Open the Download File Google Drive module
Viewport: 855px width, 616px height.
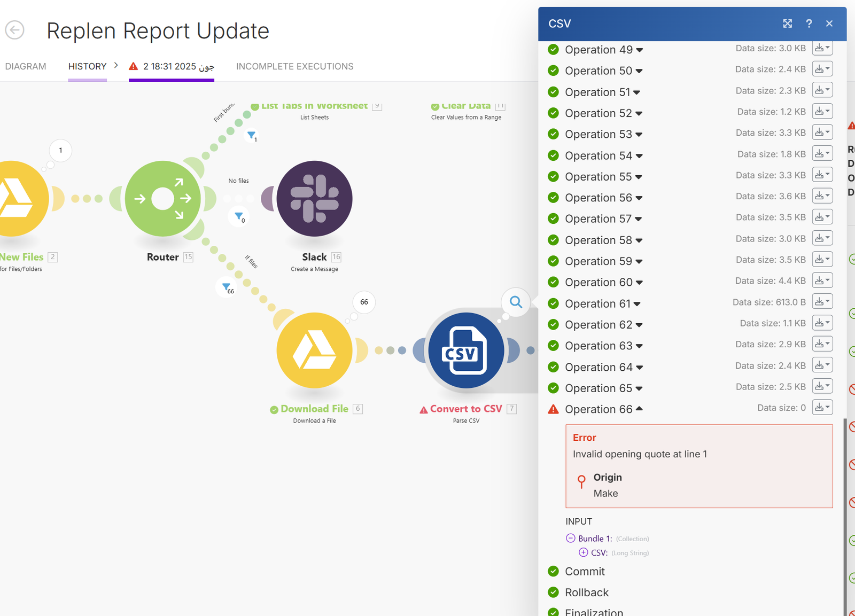[314, 350]
